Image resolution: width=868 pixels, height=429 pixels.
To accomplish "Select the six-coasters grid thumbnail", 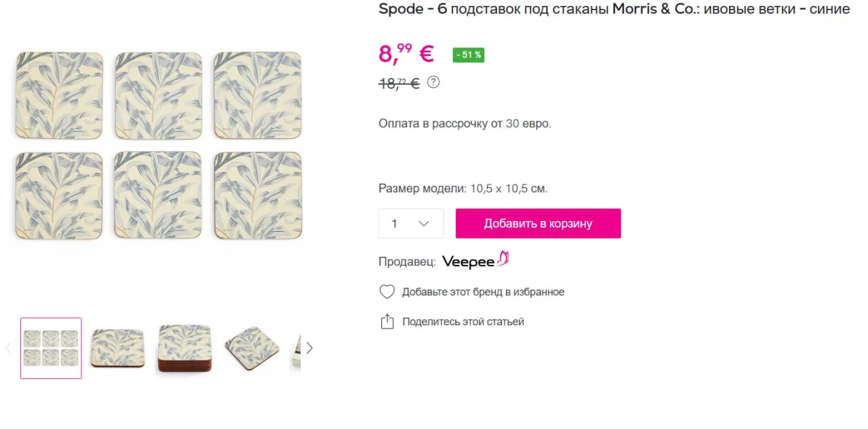I will click(x=51, y=348).
